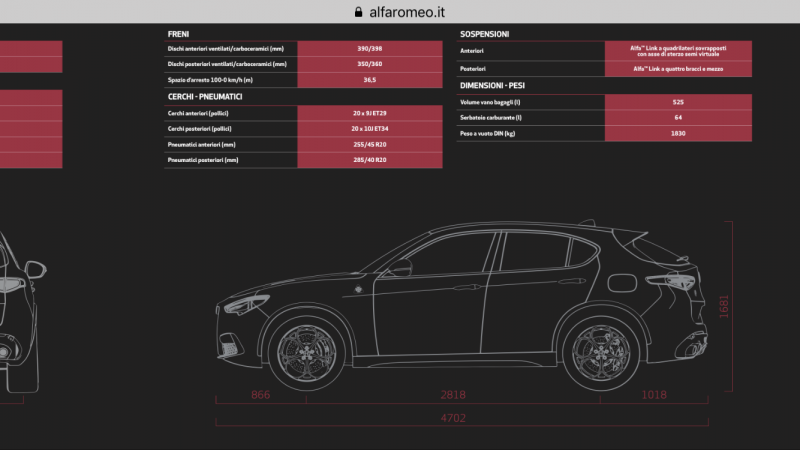Click 'Spazio d'arresto 100-0 km/h (m)' label
The height and width of the screenshot is (450, 800).
coord(210,80)
